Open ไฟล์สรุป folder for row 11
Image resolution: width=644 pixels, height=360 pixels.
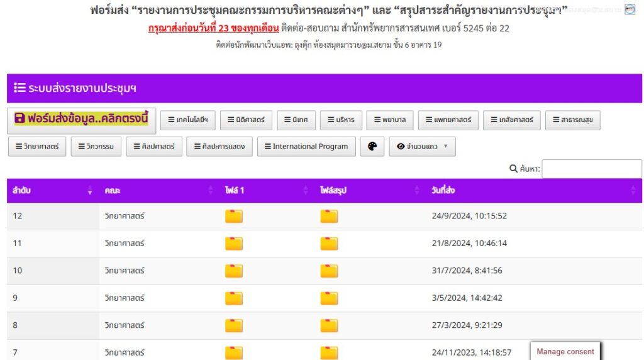tap(329, 244)
